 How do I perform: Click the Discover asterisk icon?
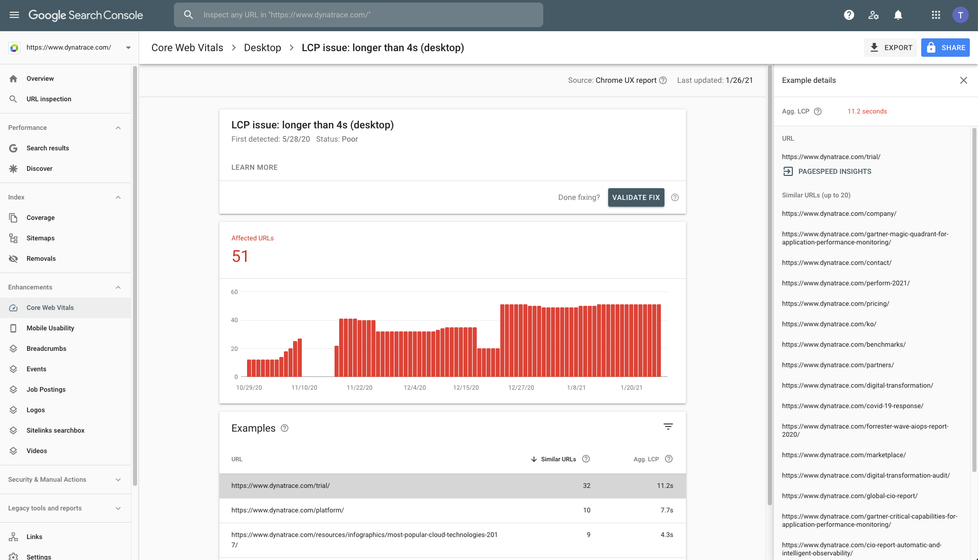click(13, 169)
